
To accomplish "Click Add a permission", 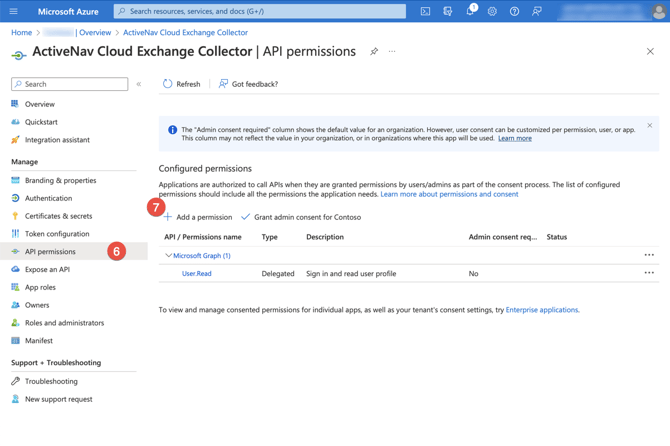I will (198, 217).
